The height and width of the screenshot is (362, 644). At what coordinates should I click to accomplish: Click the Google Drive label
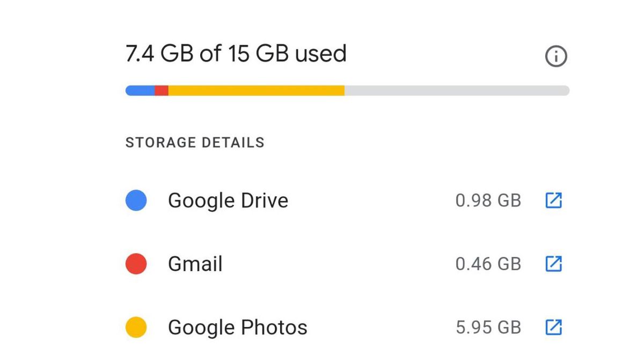coord(228,200)
